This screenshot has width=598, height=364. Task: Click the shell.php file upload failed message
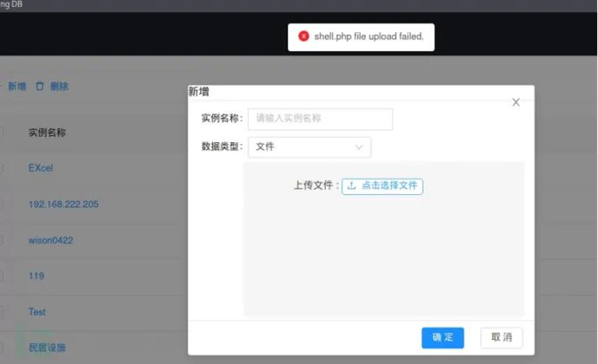click(x=369, y=36)
